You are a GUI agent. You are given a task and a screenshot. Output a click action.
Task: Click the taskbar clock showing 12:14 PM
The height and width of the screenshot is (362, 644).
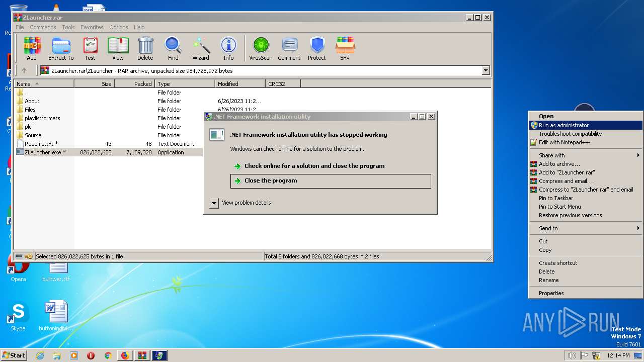pyautogui.click(x=618, y=355)
